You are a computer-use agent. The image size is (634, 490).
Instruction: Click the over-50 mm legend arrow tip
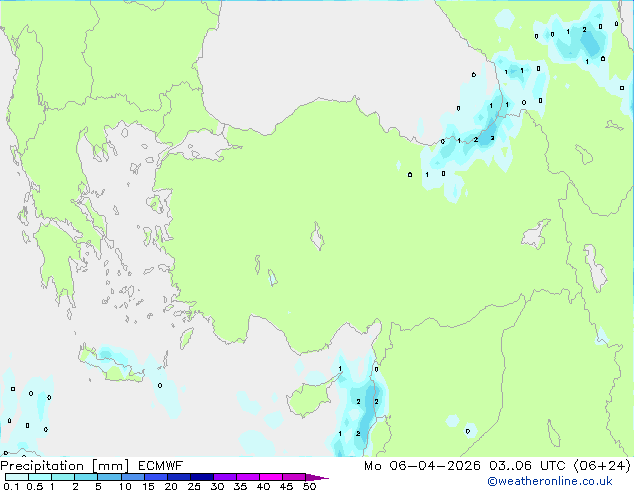coord(317,477)
